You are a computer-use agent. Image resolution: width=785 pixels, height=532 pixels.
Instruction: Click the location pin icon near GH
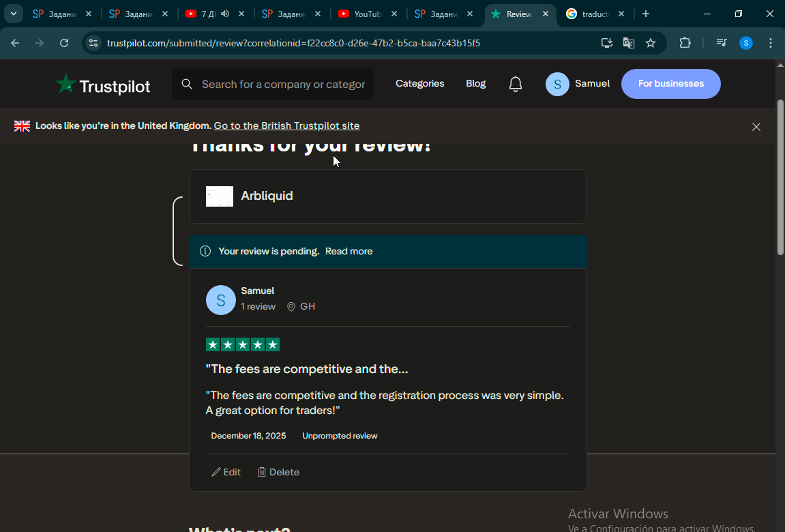(x=291, y=307)
